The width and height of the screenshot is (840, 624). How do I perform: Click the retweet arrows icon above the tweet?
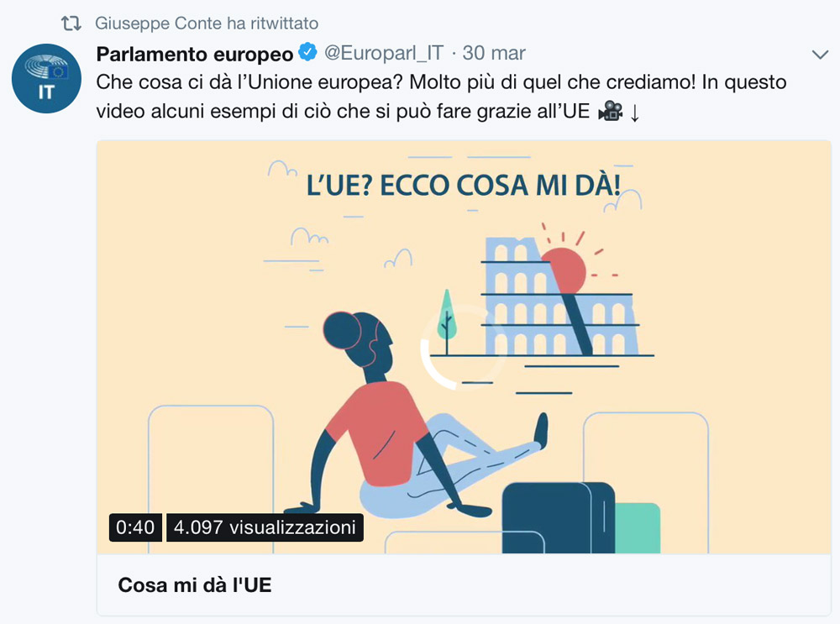point(71,23)
